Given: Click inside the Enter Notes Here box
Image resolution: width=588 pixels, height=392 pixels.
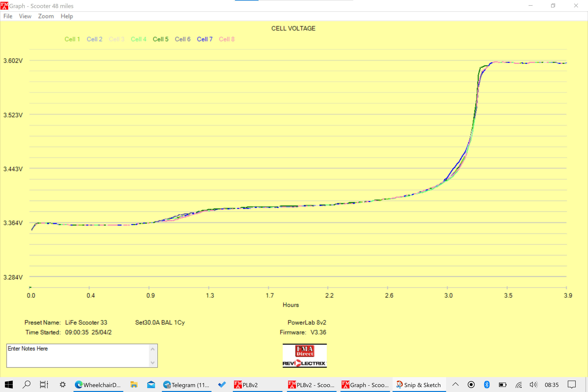Looking at the screenshot, I should 77,356.
